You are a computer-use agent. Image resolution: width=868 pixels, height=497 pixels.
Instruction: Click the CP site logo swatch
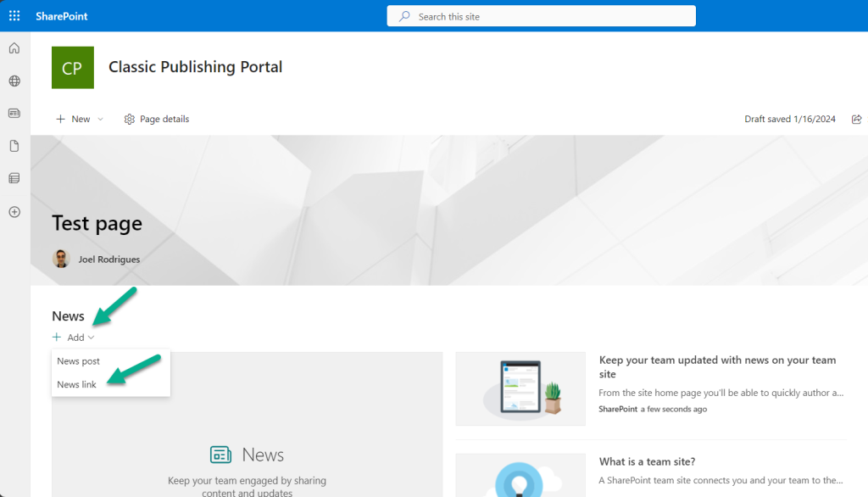point(73,66)
